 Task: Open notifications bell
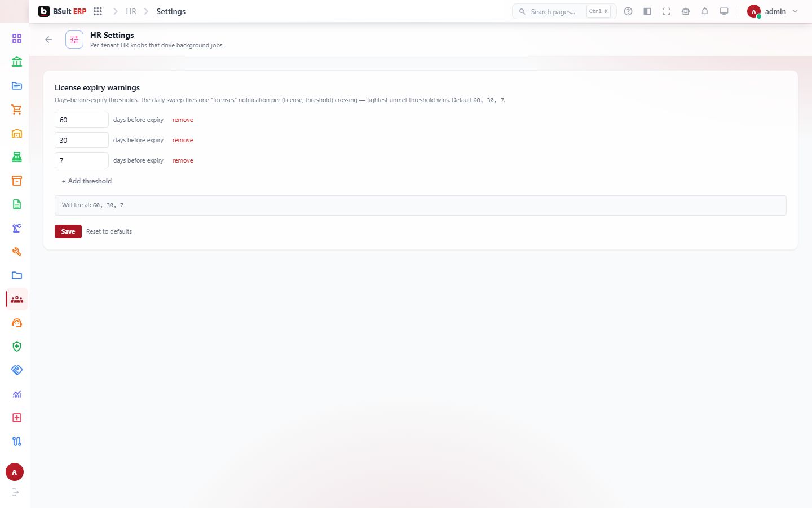tap(705, 11)
